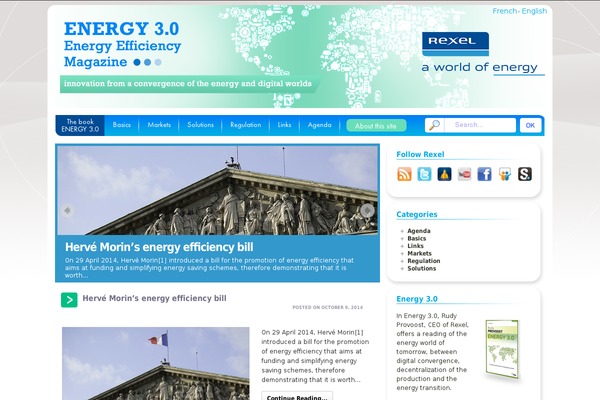Open the Solutions menu item
The height and width of the screenshot is (400, 600).
click(200, 125)
